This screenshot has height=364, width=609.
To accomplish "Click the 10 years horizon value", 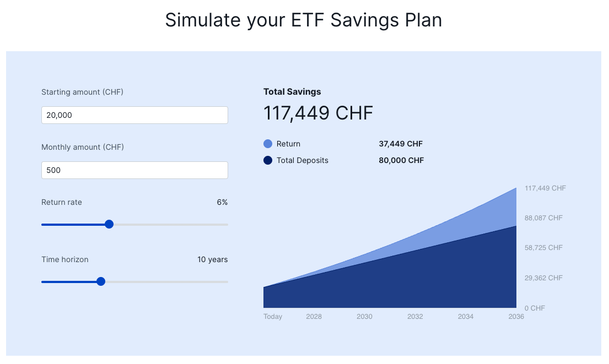I will click(x=212, y=259).
